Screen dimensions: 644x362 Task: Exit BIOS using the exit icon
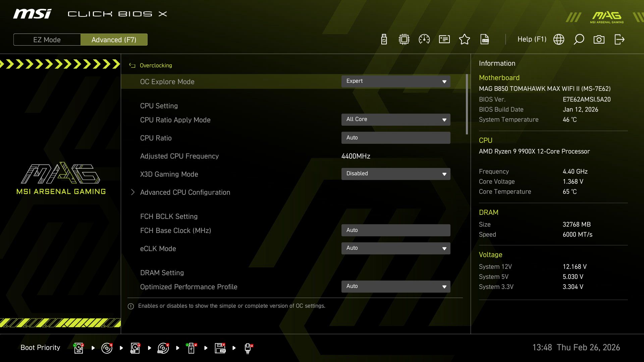coord(620,39)
